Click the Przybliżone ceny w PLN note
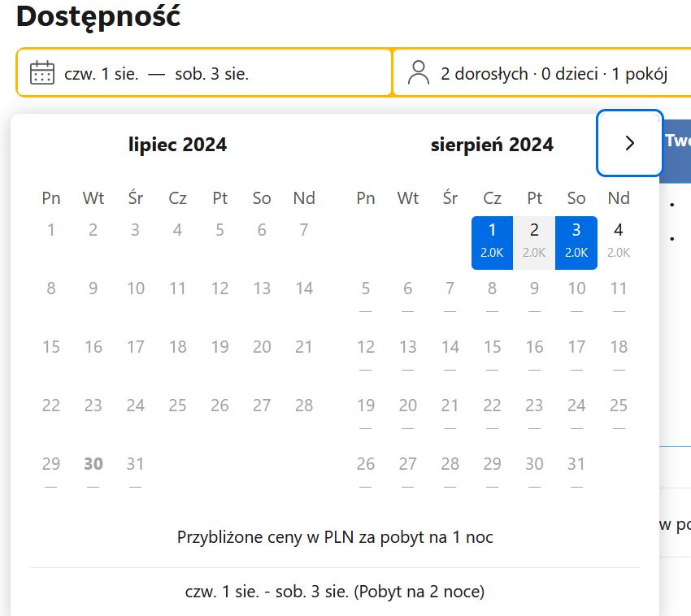The height and width of the screenshot is (616, 691). (x=335, y=537)
